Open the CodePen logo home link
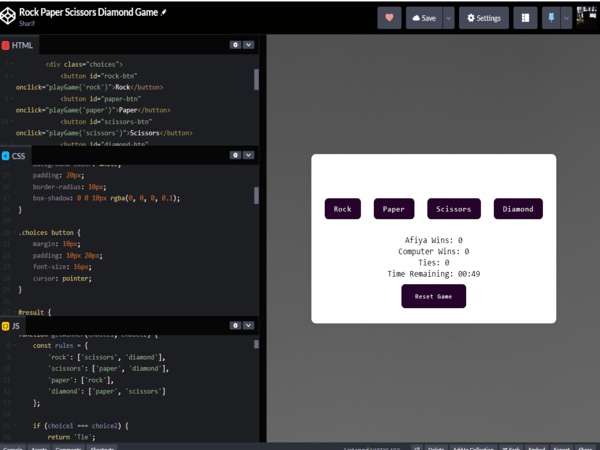 (x=8, y=17)
